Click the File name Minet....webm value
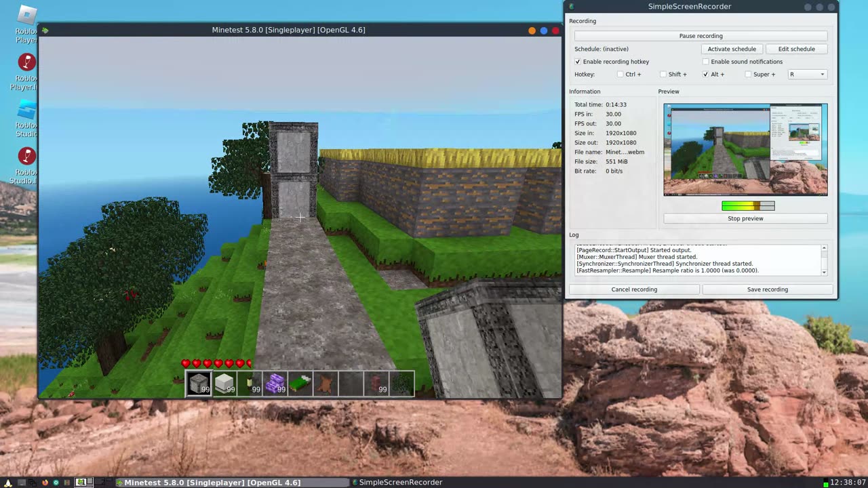Image resolution: width=868 pixels, height=488 pixels. tap(625, 152)
